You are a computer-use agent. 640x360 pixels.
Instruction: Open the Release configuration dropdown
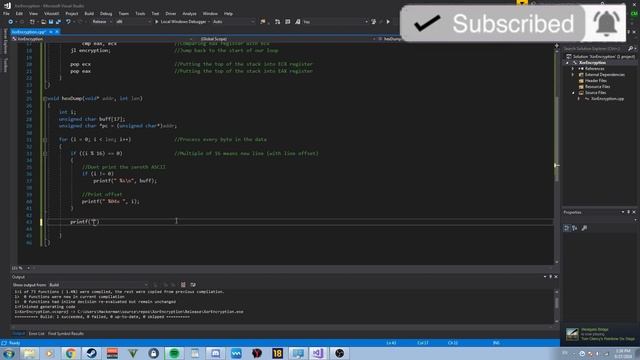[x=101, y=22]
